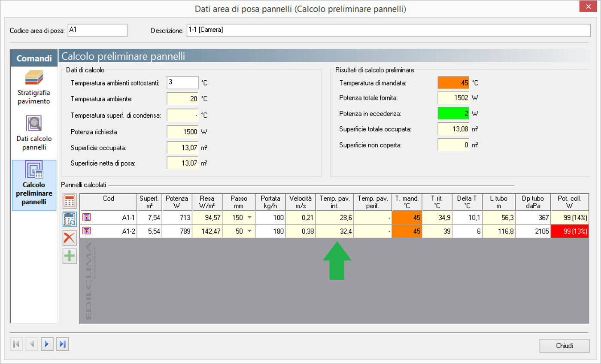Go to previous record arrow

(x=32, y=344)
